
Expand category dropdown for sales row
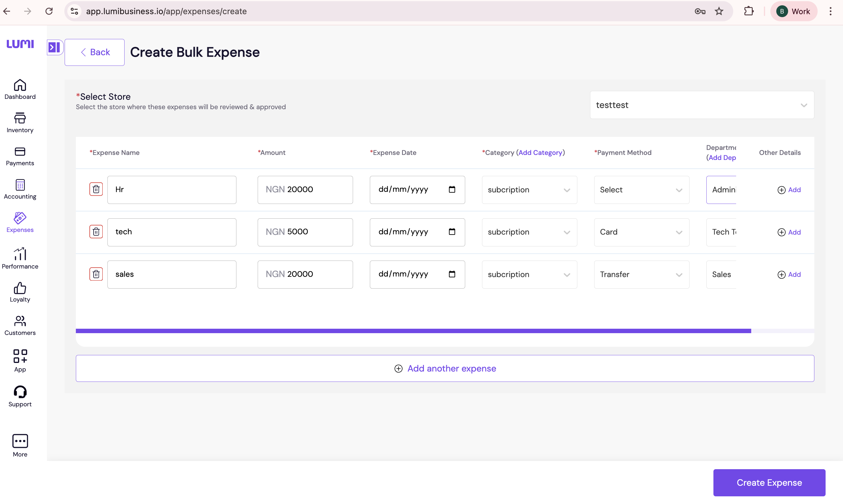[529, 274]
